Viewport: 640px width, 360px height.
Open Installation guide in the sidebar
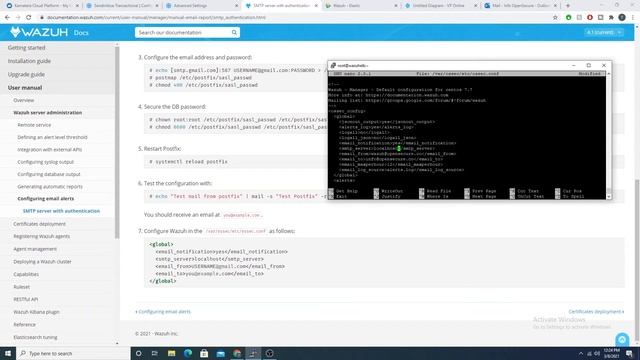[x=29, y=61]
